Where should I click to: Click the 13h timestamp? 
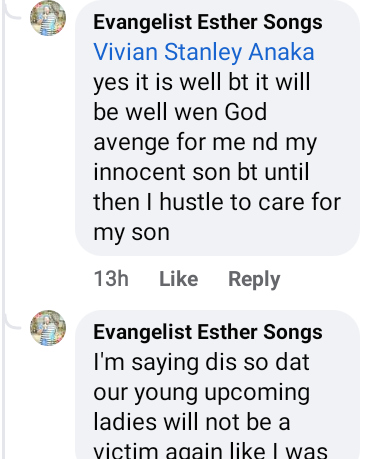111,279
